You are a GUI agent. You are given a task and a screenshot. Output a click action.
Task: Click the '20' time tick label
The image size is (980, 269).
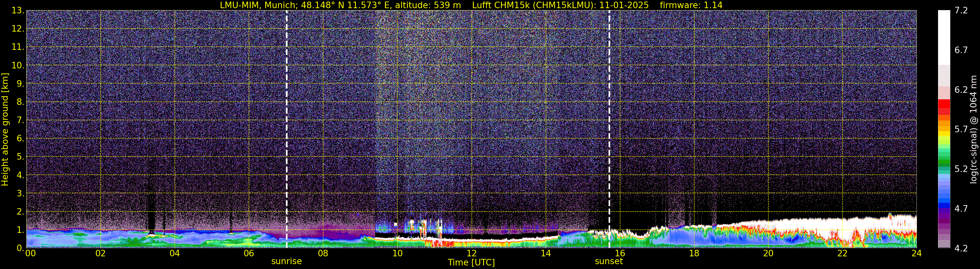coord(768,253)
